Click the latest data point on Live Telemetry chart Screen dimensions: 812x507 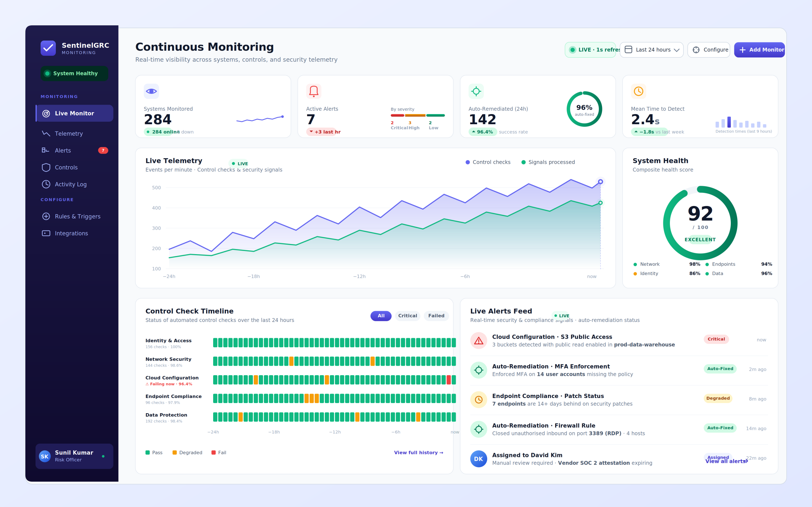pos(601,182)
